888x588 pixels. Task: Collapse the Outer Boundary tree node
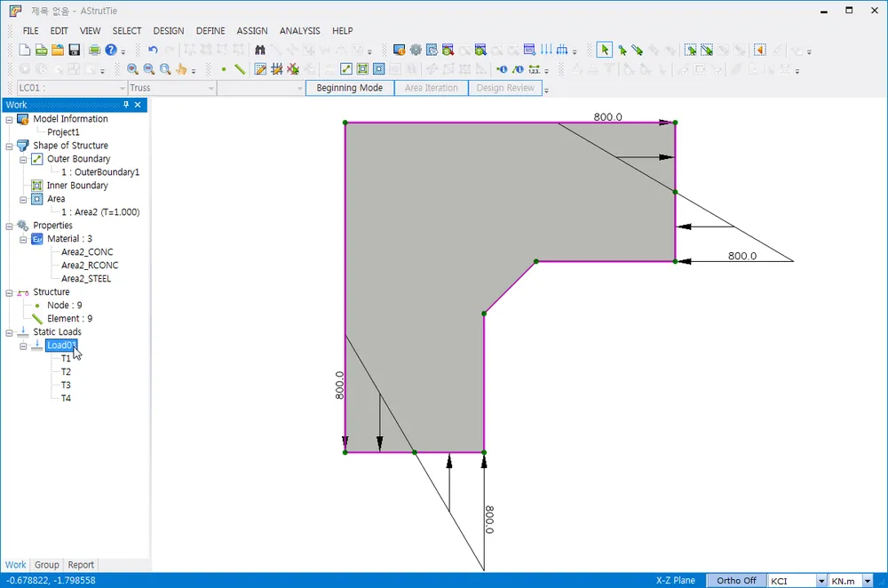23,160
